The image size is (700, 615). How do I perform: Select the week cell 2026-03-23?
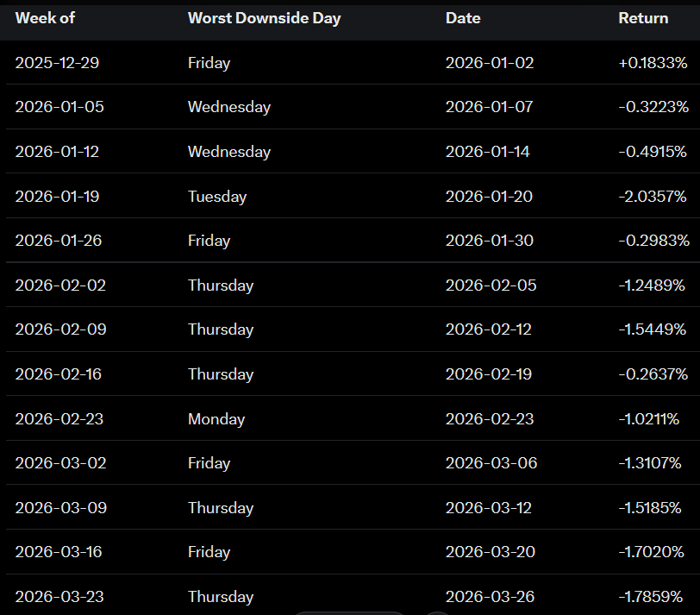[x=59, y=596]
